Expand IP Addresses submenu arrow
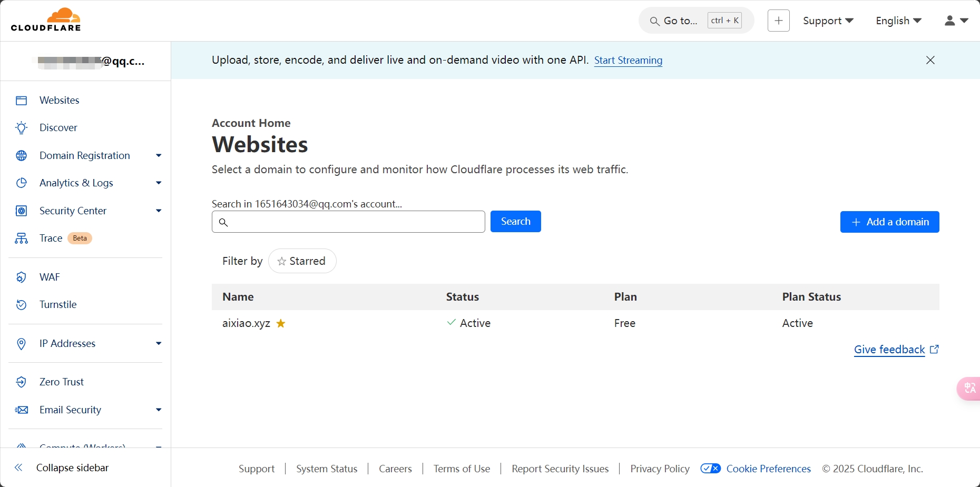 (159, 344)
